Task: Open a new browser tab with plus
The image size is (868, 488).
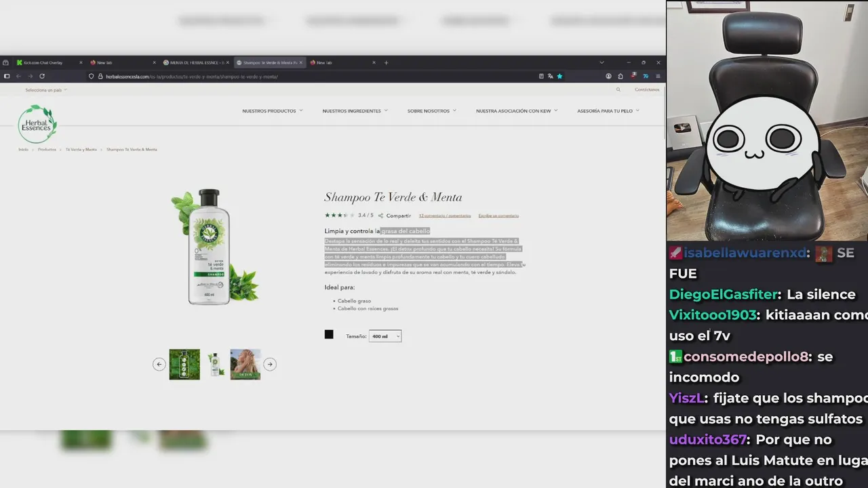Action: (387, 62)
